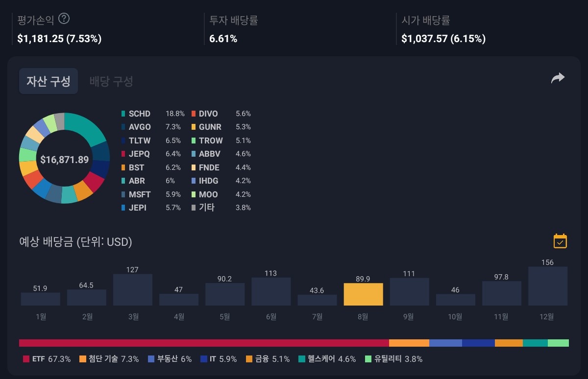Screen dimensions: 588x379
Task: Select the IHDG legend entry
Action: click(221, 181)
